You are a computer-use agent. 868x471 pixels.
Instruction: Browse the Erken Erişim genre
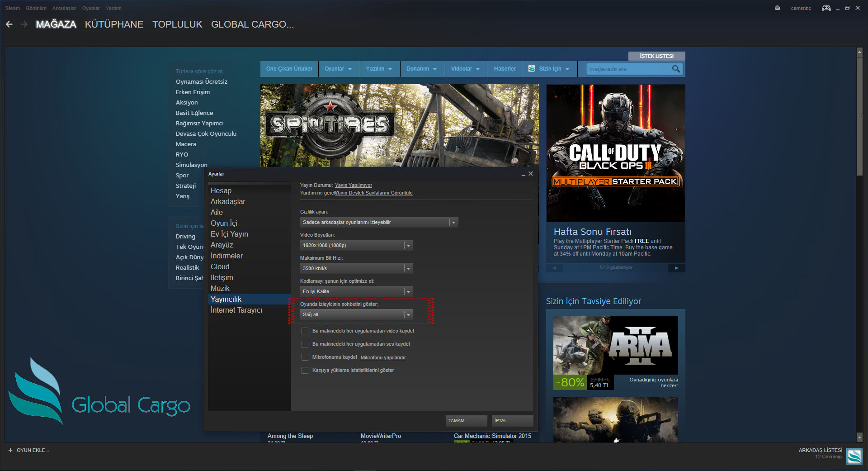pos(193,92)
